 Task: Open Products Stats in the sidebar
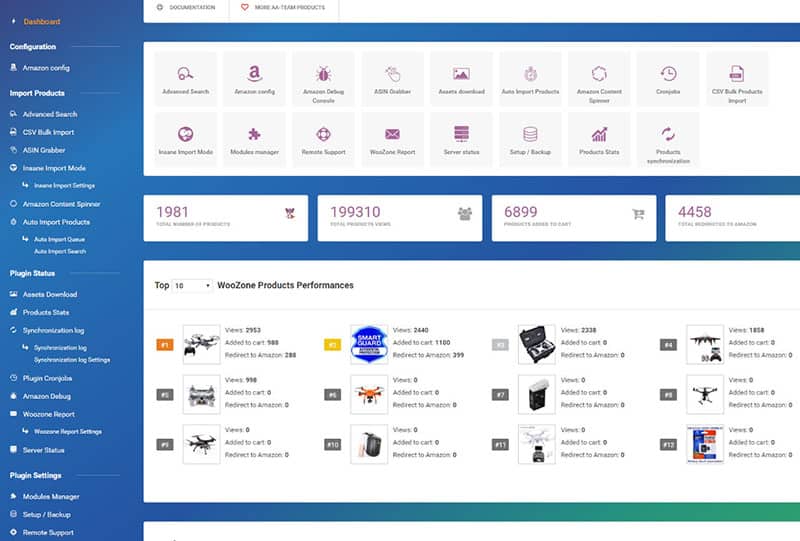(46, 312)
